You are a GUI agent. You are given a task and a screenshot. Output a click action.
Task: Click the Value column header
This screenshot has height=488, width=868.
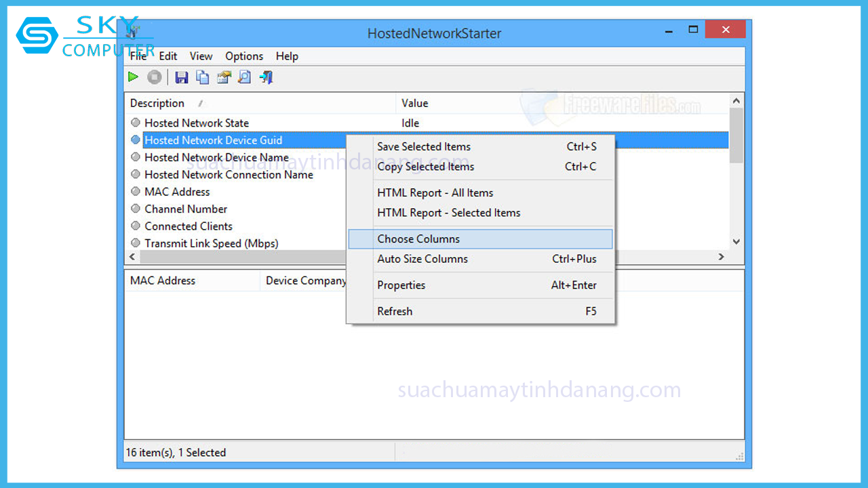pos(415,103)
